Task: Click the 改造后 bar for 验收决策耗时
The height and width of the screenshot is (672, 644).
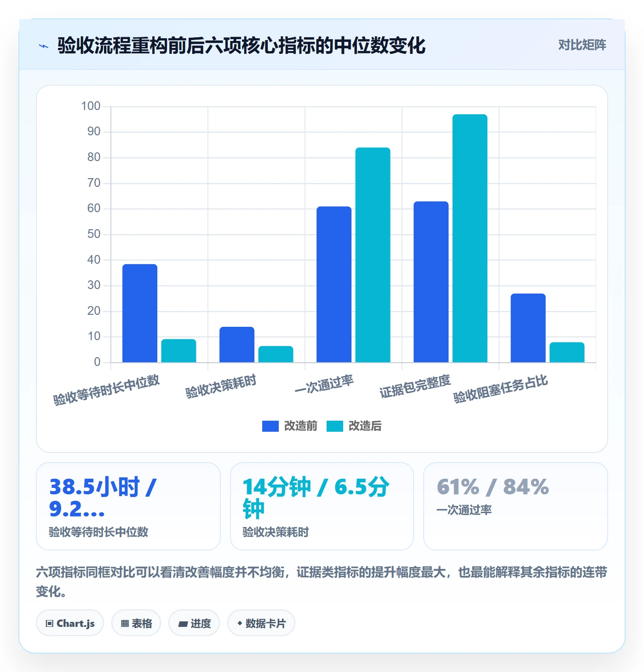Action: tap(276, 354)
